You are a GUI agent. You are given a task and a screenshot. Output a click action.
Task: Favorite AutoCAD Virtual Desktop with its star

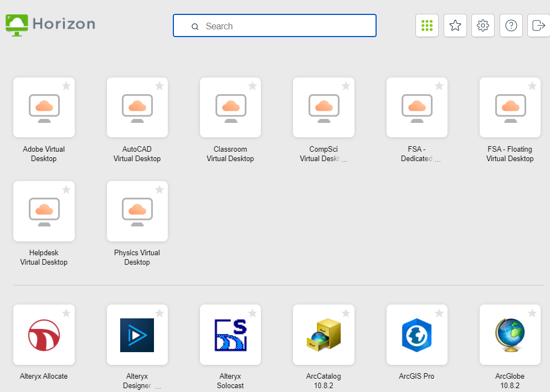[x=160, y=86]
